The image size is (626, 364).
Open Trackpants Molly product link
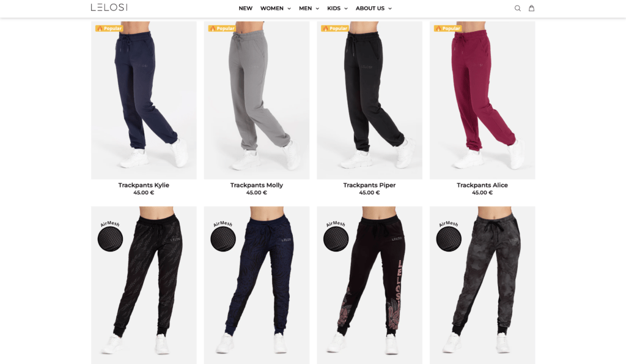tap(257, 185)
